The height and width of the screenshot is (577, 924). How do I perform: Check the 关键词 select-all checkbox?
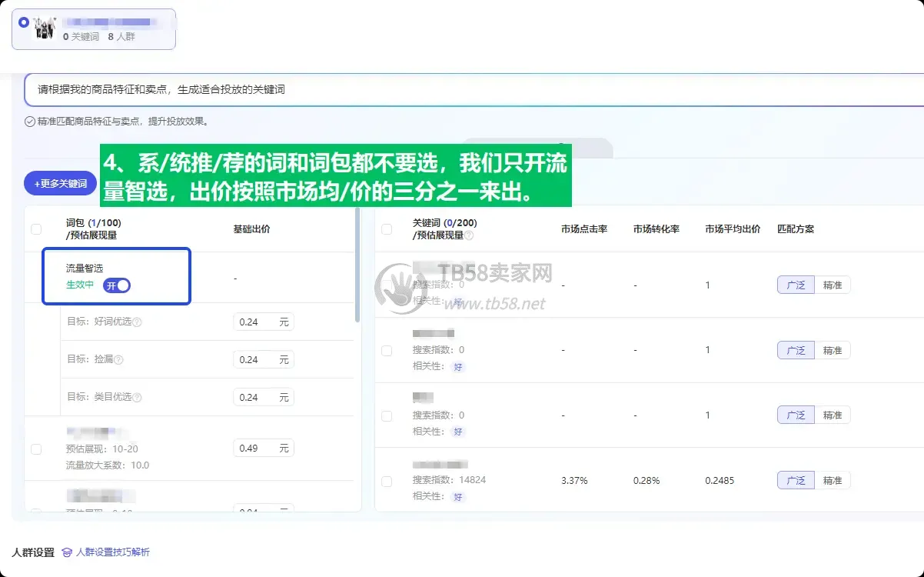(x=387, y=229)
